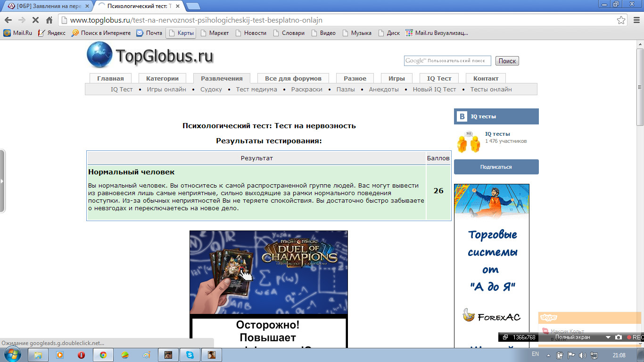Image resolution: width=644 pixels, height=362 pixels.
Task: Follow the Анекдоты submenu link
Action: (x=384, y=89)
